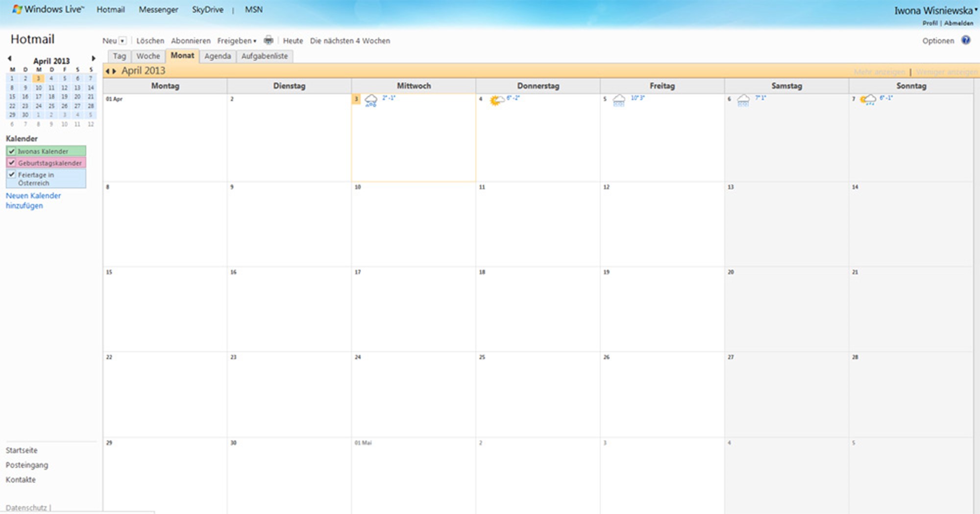The height and width of the screenshot is (514, 980).
Task: Switch to Woche view tab
Action: click(148, 56)
